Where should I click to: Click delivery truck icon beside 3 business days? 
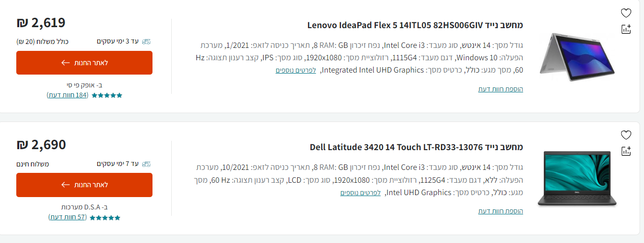146,41
